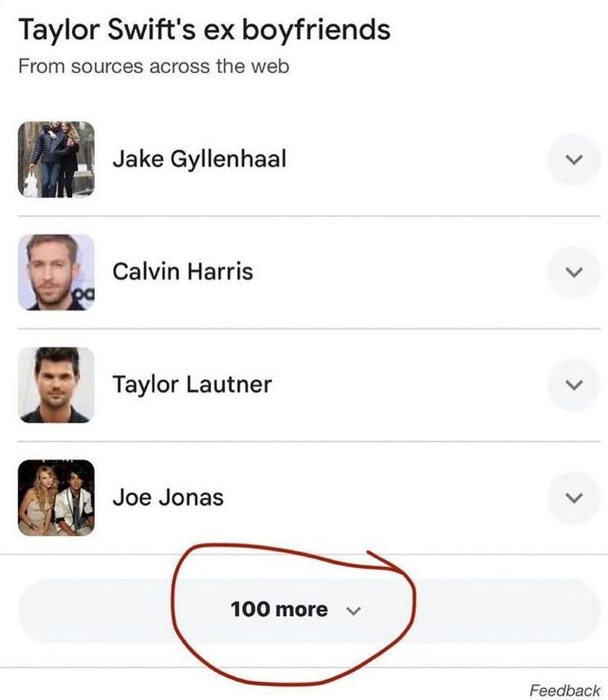Click the small arrow beside 100 more
The height and width of the screenshot is (700, 608).
(353, 611)
